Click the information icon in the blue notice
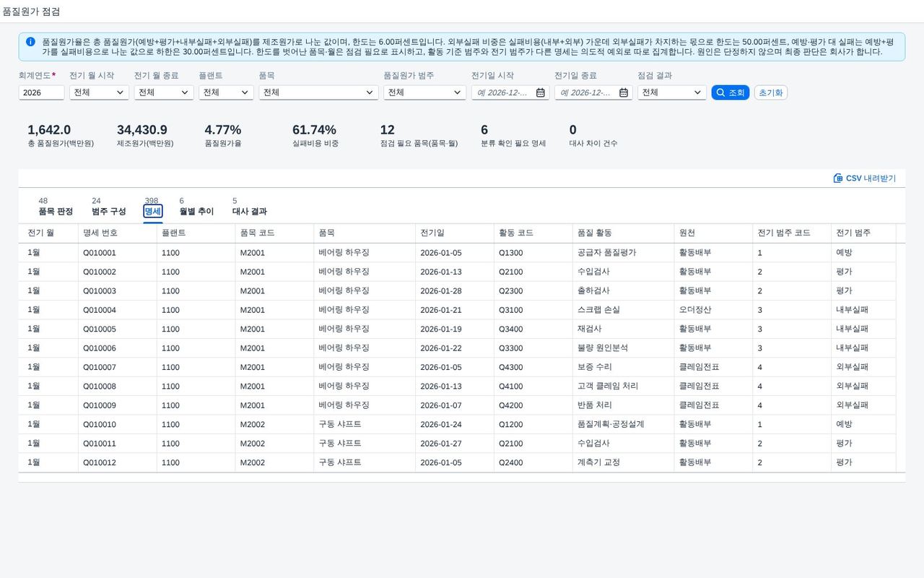924x578 pixels. pos(30,42)
